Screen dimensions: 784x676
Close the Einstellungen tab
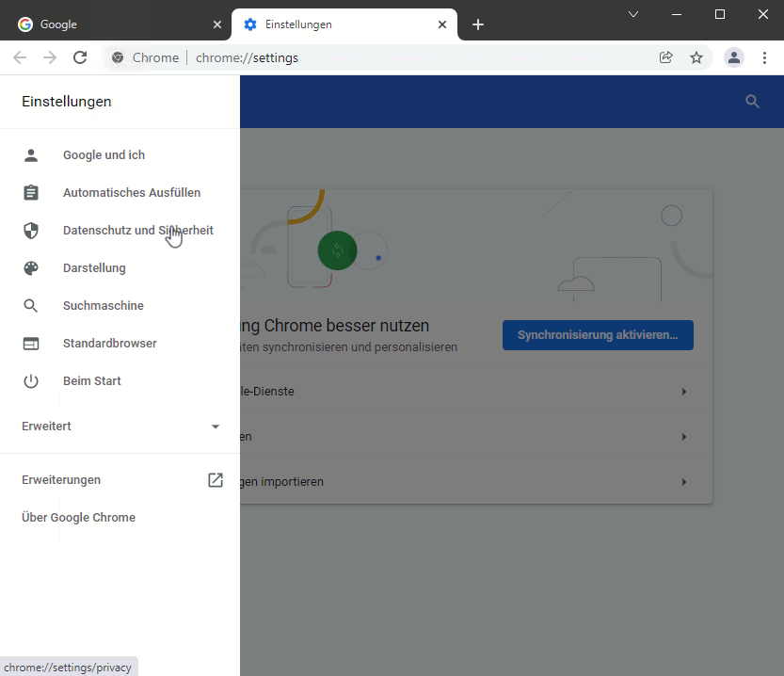point(442,24)
